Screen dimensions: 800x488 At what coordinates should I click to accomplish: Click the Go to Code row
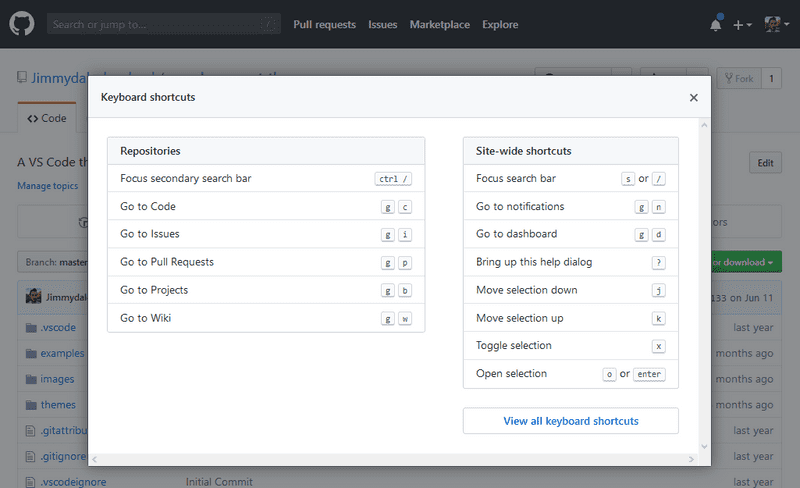266,206
